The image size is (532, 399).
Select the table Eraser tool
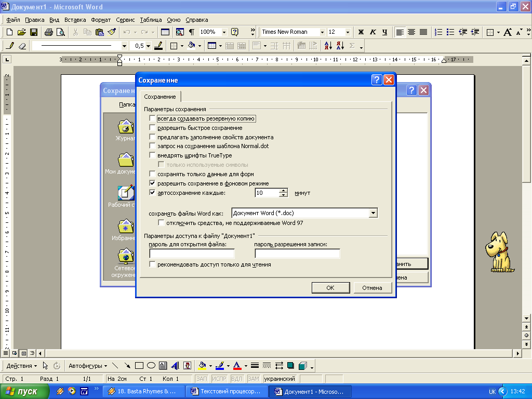pos(22,46)
